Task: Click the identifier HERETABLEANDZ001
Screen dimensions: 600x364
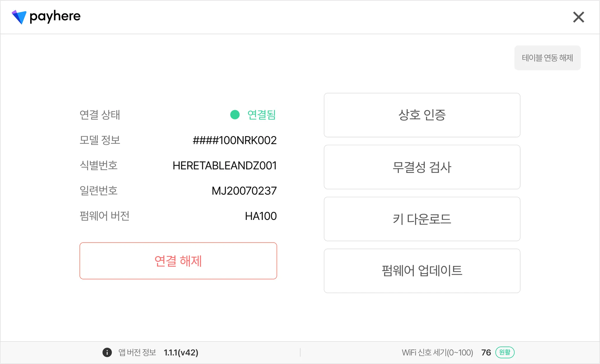Action: pos(225,166)
